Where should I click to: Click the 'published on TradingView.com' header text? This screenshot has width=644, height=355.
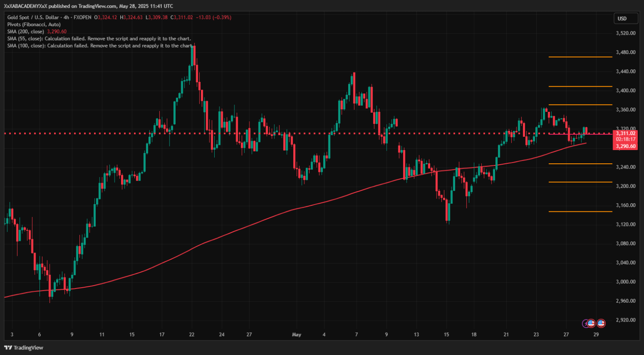tap(82, 6)
